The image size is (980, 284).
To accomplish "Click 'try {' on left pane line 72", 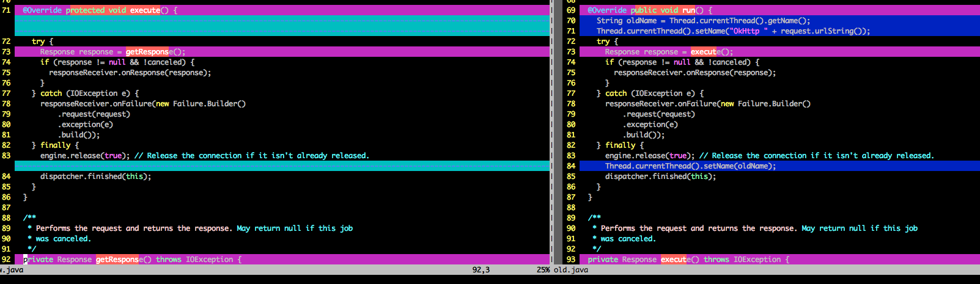I will coord(43,42).
